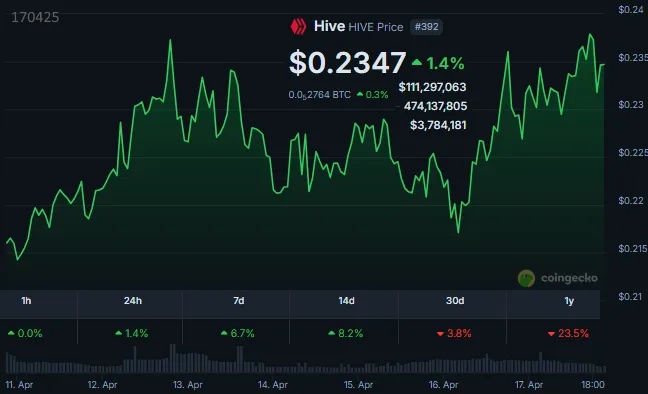The image size is (648, 394).
Task: Click the $0.2347 price value
Action: (348, 63)
